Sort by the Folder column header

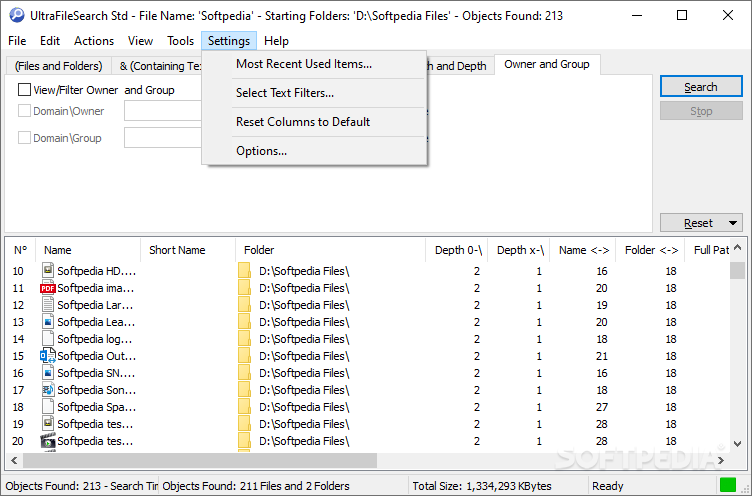coord(330,250)
